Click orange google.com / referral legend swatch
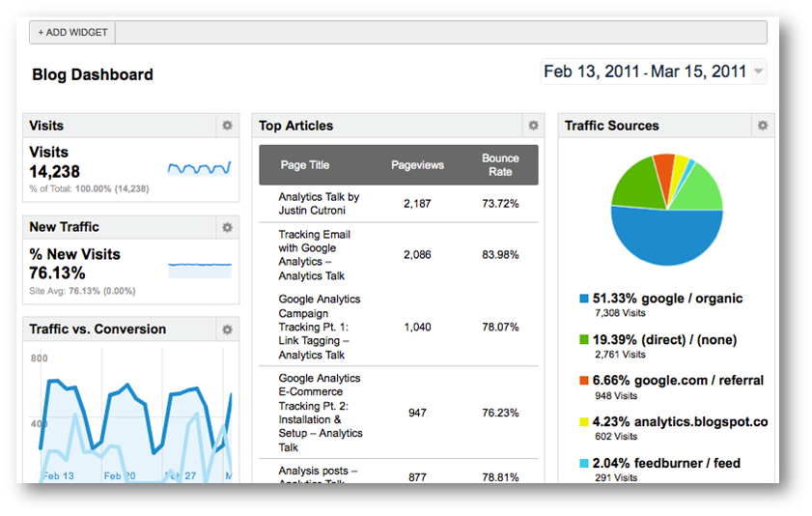 pos(584,381)
